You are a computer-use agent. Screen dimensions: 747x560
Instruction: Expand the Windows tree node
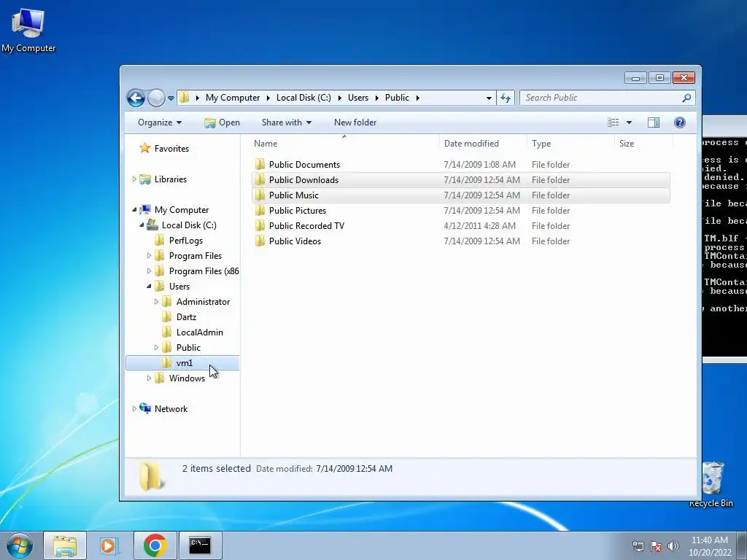149,378
